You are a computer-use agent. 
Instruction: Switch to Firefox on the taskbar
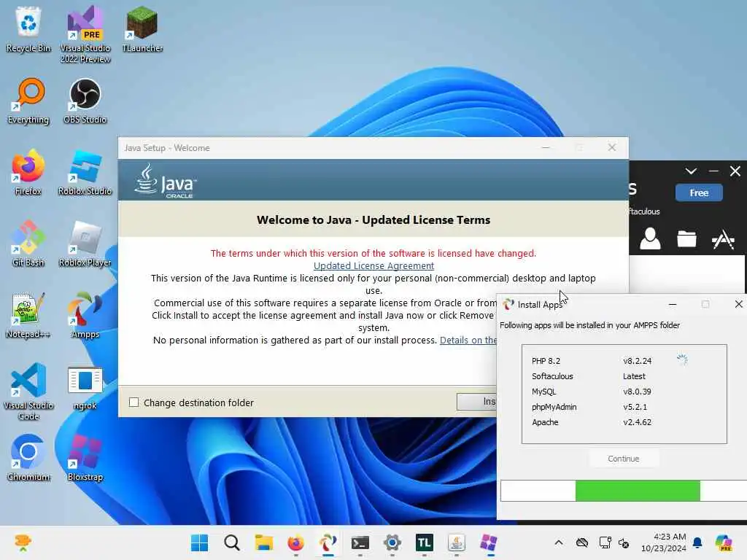(x=296, y=542)
